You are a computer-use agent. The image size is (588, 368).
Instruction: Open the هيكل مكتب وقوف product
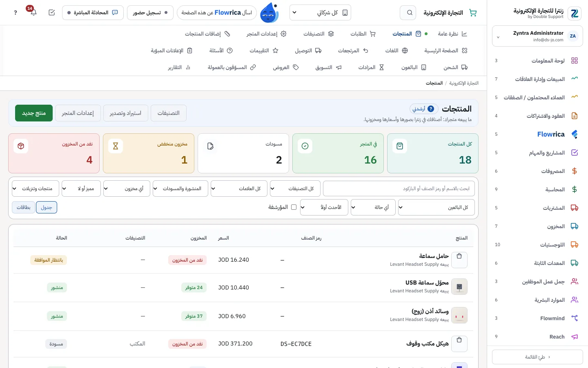(x=428, y=344)
